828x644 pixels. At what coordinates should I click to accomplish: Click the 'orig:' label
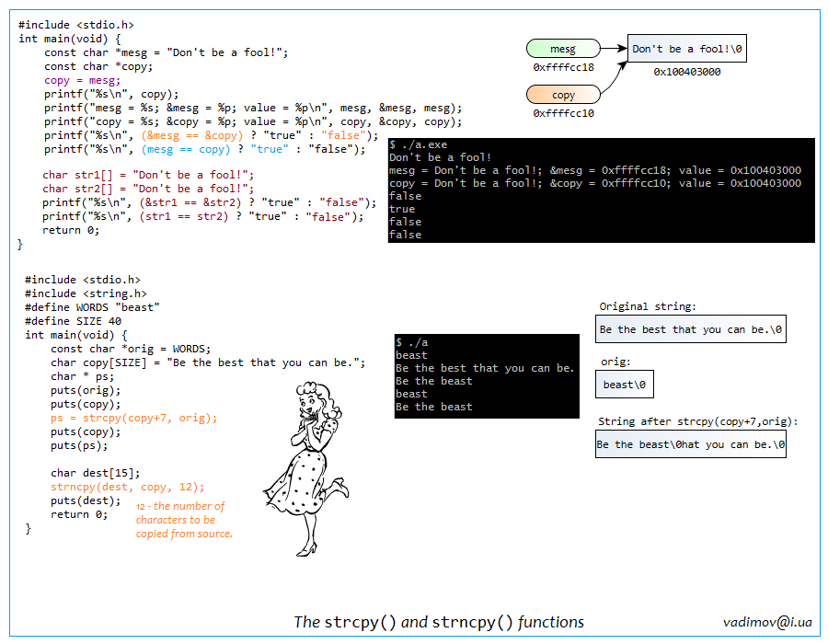(615, 362)
